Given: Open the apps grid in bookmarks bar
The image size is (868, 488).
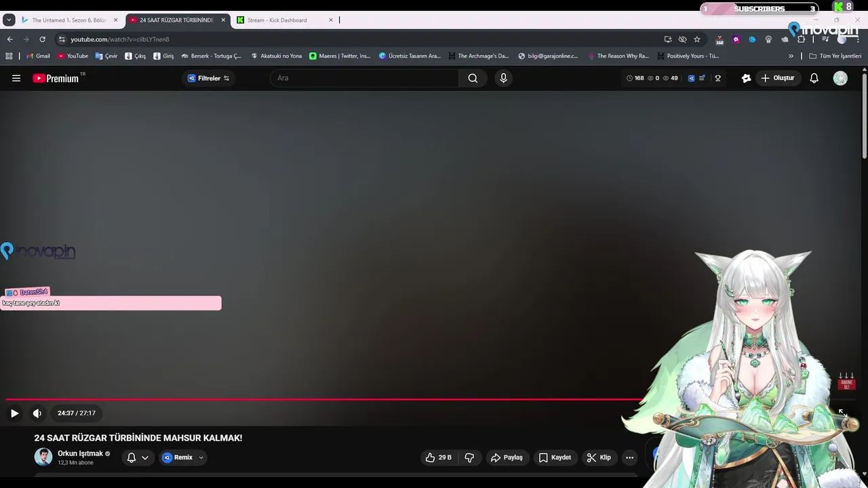Looking at the screenshot, I should tap(9, 56).
